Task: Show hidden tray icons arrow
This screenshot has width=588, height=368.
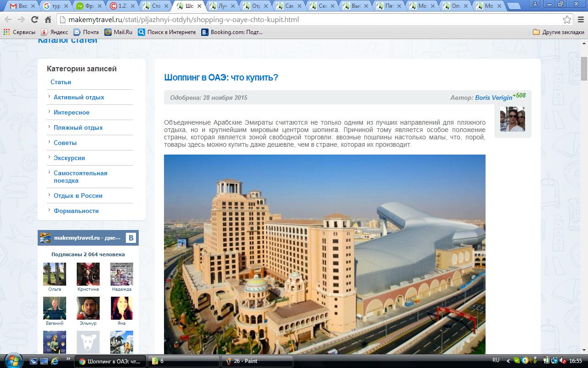Action: [x=509, y=361]
